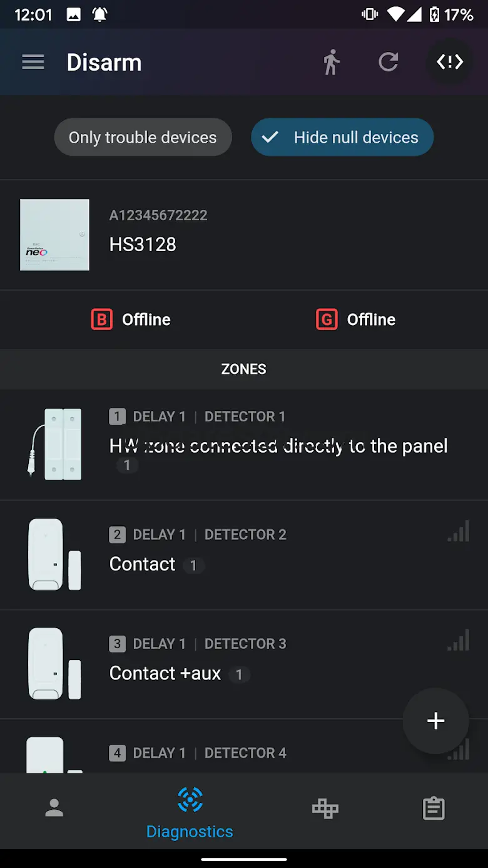
Task: Disable the Hide null devices filter
Action: click(x=342, y=137)
